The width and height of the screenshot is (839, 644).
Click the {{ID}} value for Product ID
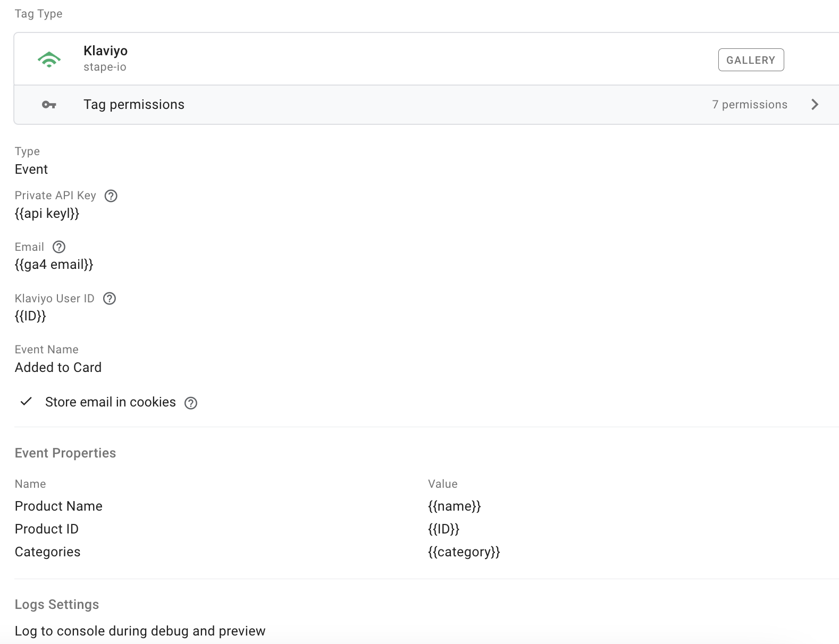[443, 529]
